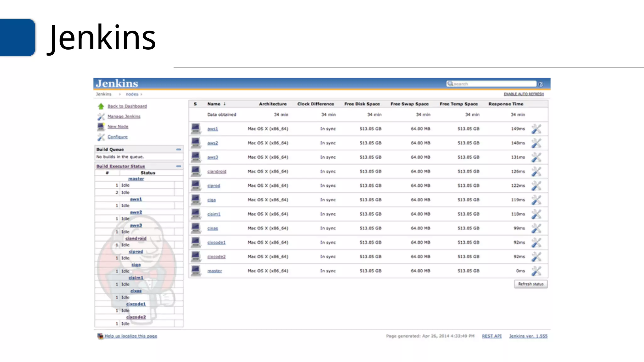Open the configure icon for the cisim1 row
644x362 pixels.
pos(536,214)
